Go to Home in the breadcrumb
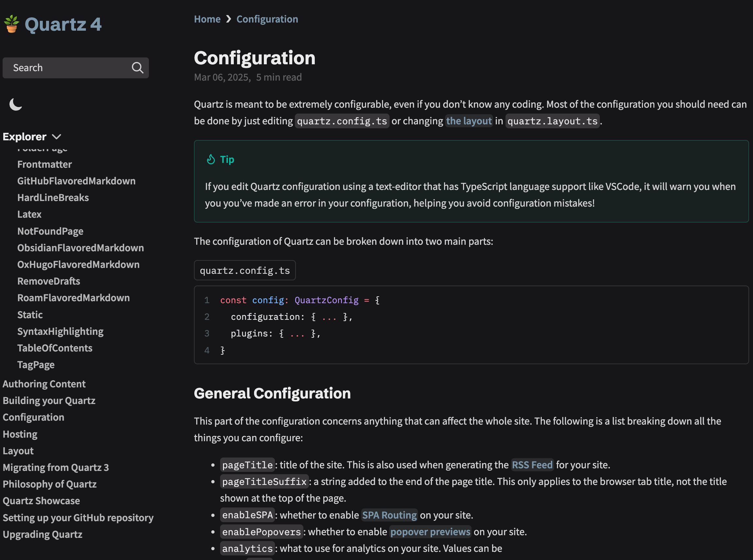 coord(207,19)
